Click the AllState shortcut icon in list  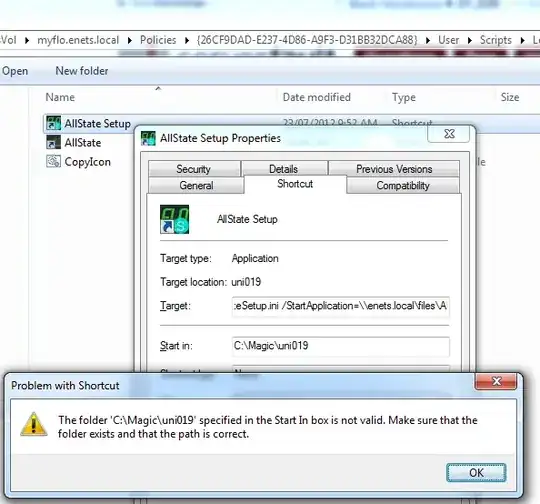(53, 142)
